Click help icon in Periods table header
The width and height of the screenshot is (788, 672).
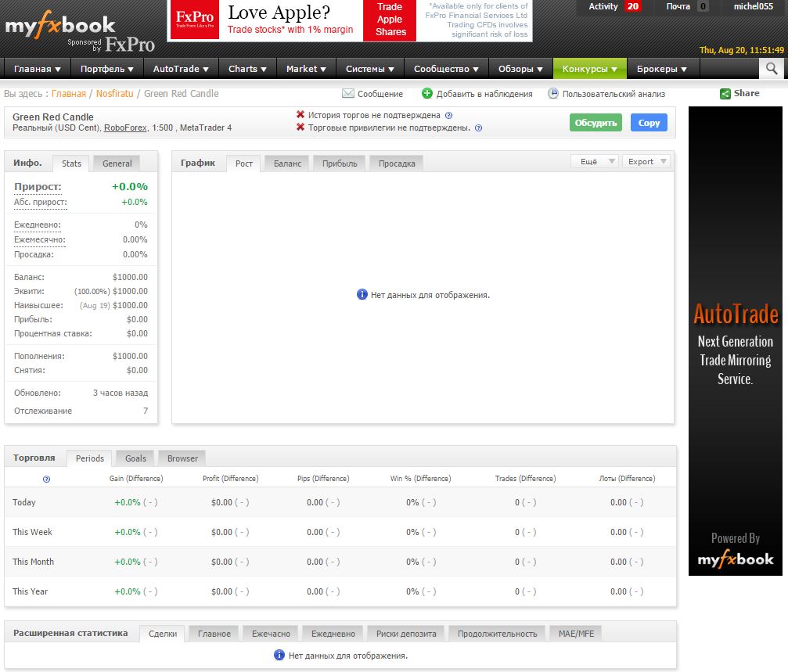47,479
